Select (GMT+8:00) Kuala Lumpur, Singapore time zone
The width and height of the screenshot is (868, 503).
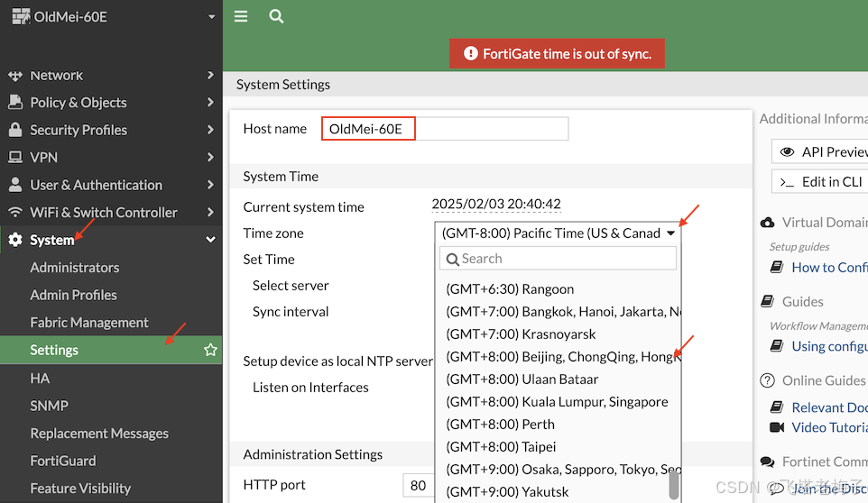[558, 402]
